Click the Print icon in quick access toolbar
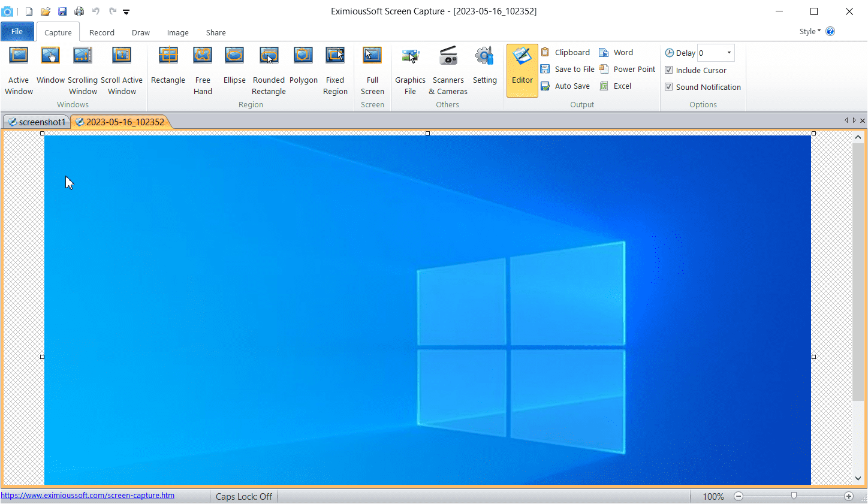 click(79, 11)
